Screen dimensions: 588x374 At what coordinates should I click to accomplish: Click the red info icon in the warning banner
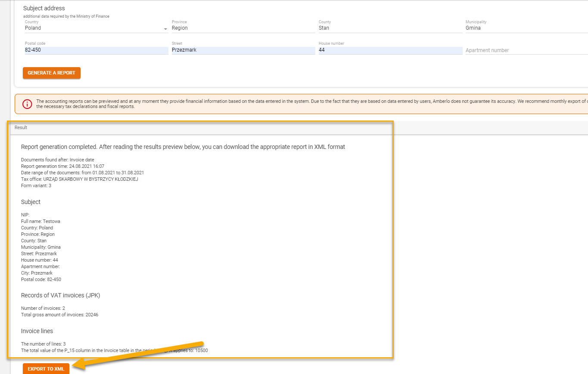point(27,104)
